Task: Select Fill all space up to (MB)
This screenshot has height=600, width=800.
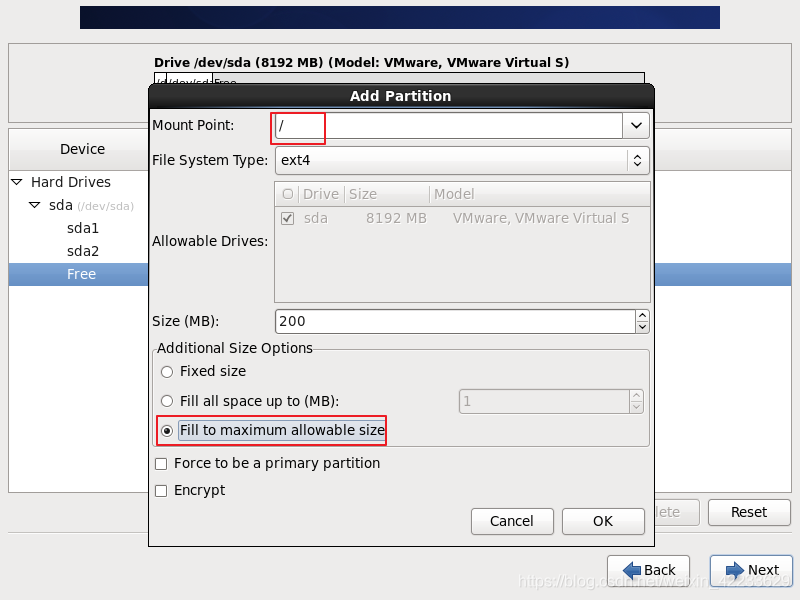Action: click(x=167, y=401)
